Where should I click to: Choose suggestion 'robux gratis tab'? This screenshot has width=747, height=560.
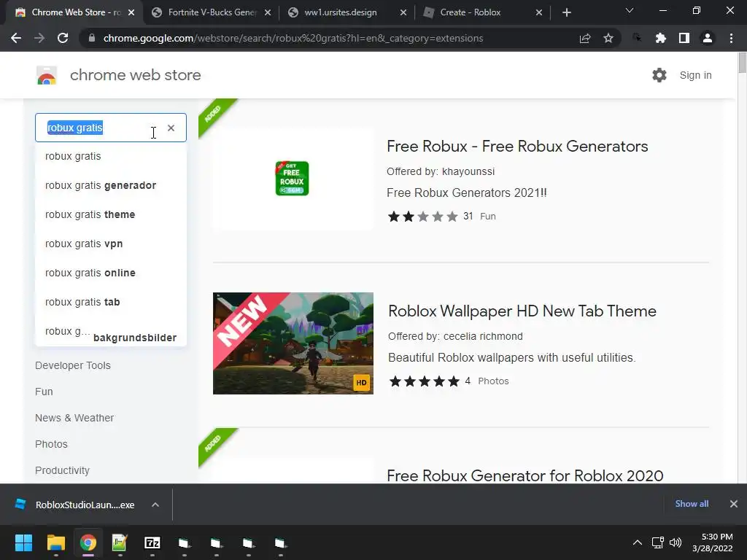111,302
